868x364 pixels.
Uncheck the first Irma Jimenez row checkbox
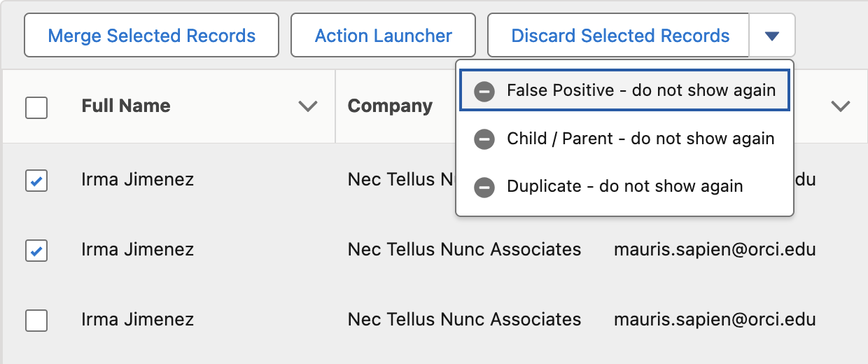pyautogui.click(x=36, y=180)
